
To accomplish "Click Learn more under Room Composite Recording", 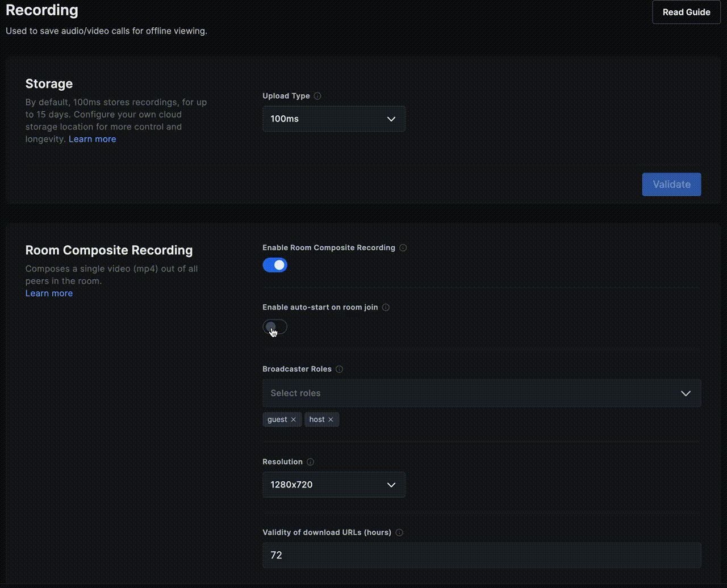I will [x=49, y=293].
